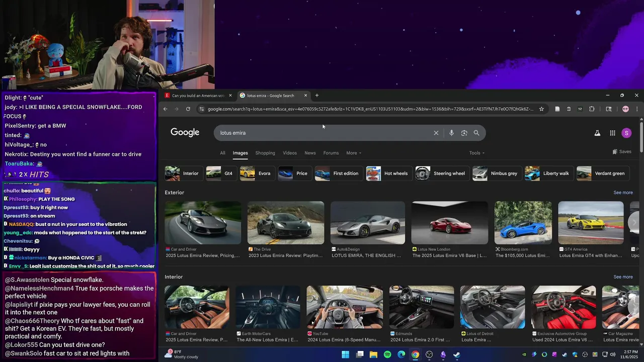The width and height of the screenshot is (644, 362).
Task: Select the Interior filter chip
Action: click(x=184, y=173)
